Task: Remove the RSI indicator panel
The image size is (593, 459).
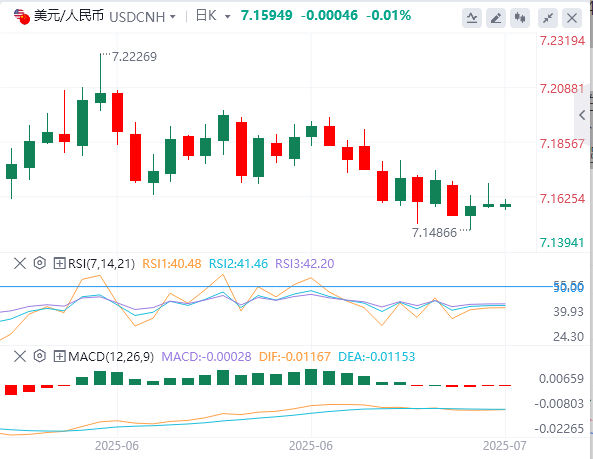Action: 20,263
